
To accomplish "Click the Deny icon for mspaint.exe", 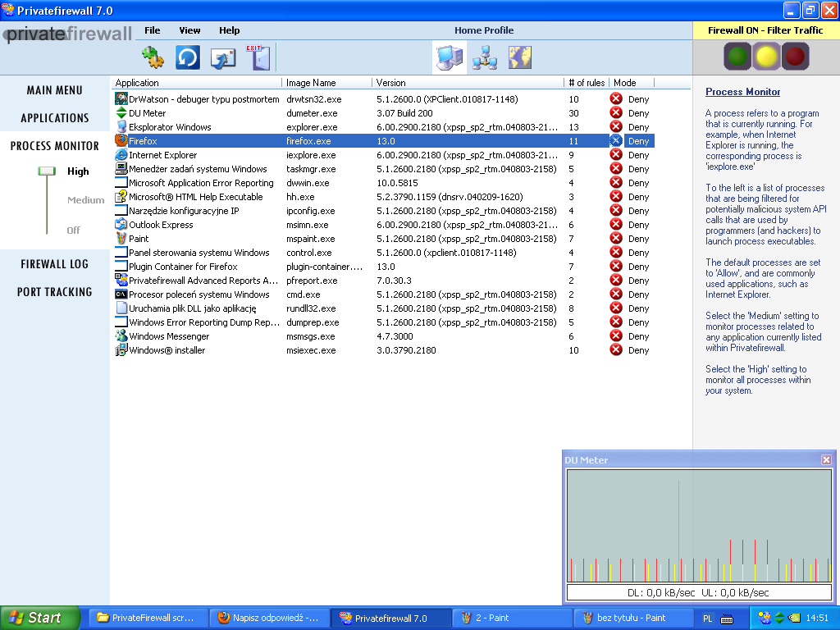I will pyautogui.click(x=616, y=238).
